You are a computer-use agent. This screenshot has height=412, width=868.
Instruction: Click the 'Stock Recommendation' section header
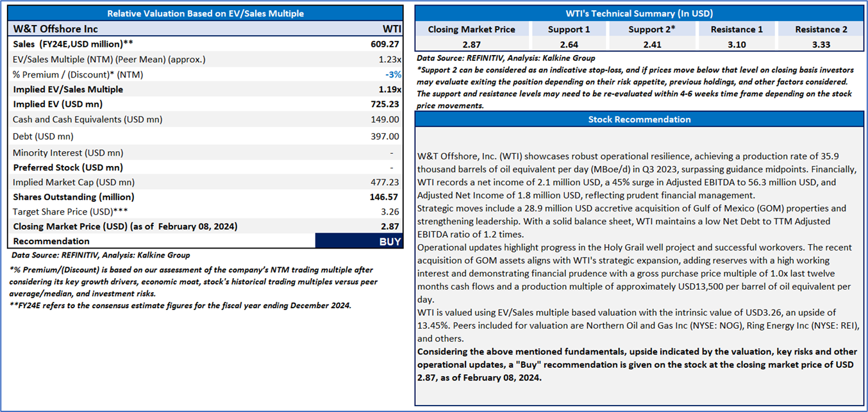coord(640,119)
